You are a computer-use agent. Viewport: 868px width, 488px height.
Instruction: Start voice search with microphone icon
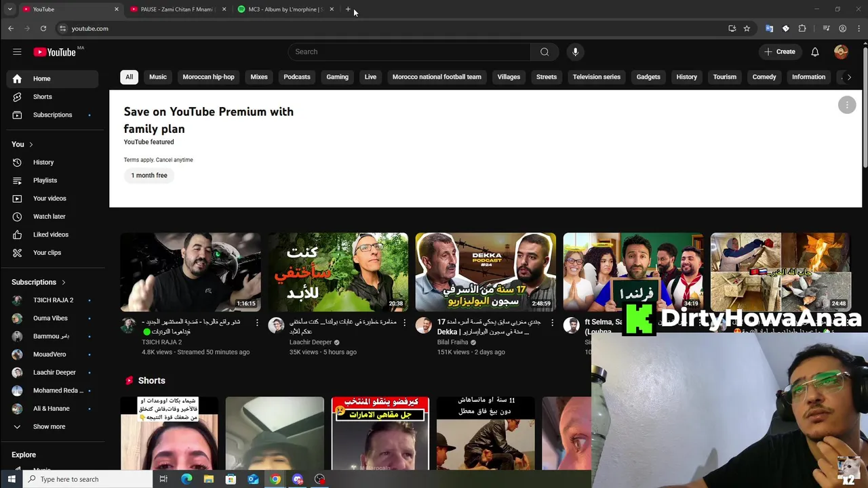(x=575, y=52)
